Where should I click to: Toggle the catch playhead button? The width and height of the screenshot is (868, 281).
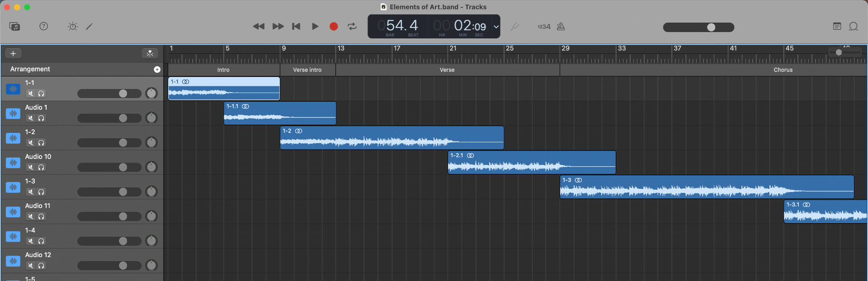[150, 54]
